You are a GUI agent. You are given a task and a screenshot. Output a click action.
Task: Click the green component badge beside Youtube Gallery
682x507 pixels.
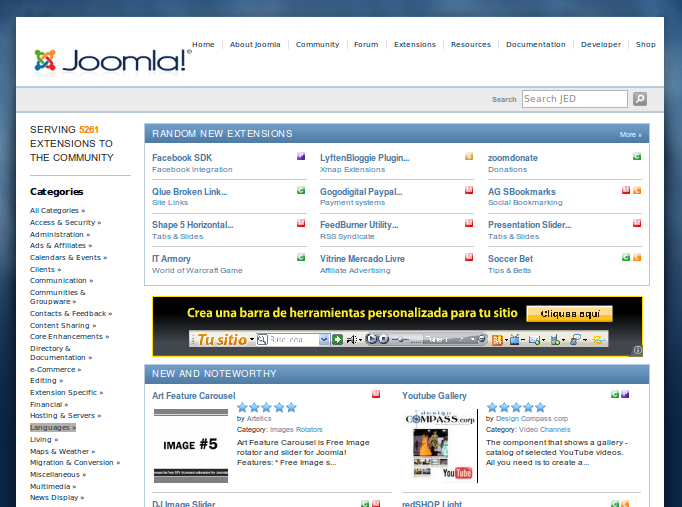[615, 394]
